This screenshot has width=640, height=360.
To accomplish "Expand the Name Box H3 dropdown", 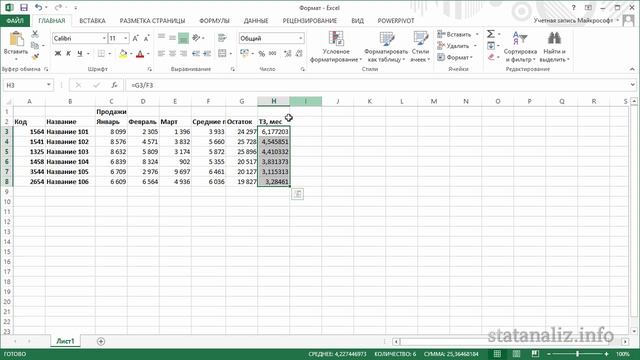I will [x=49, y=85].
